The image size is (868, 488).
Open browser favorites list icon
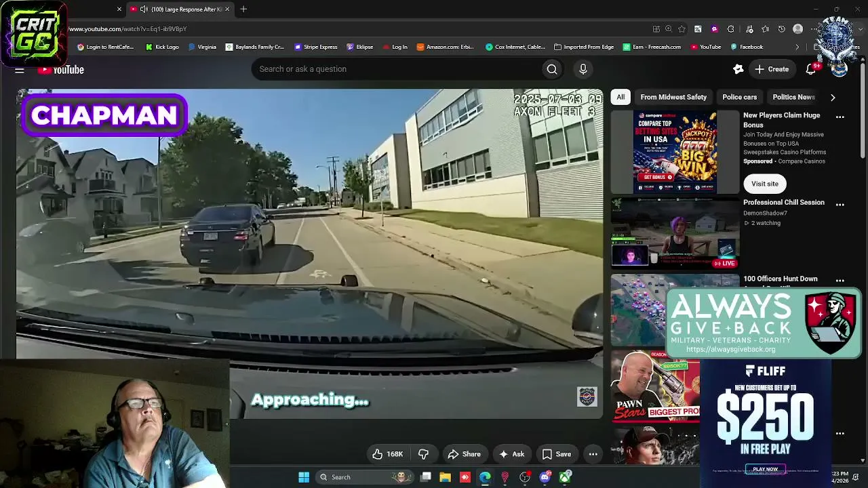[766, 29]
